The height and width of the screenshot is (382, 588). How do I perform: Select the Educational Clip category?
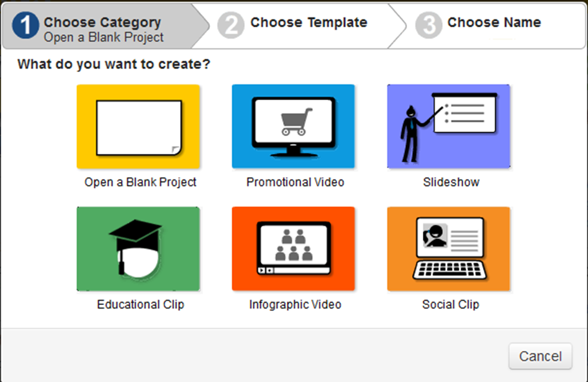[x=138, y=248]
